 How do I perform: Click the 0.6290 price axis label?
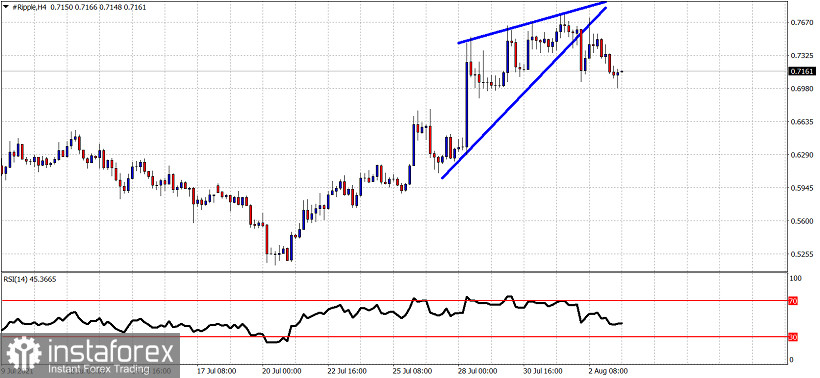[x=802, y=155]
